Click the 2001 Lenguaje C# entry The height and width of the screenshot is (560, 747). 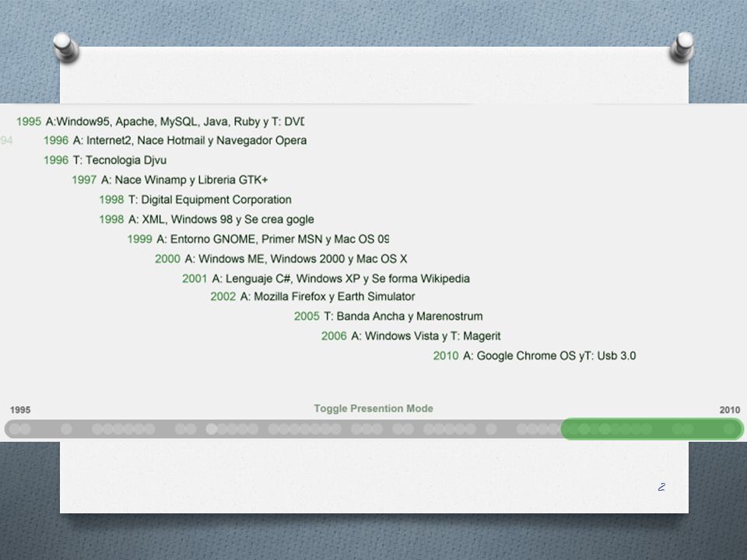pyautogui.click(x=326, y=278)
